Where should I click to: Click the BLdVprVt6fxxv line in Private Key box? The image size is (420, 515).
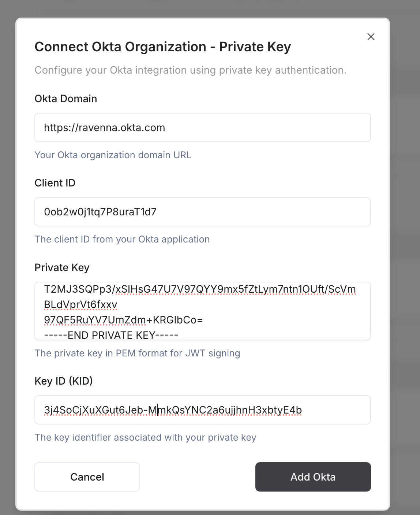pos(80,305)
